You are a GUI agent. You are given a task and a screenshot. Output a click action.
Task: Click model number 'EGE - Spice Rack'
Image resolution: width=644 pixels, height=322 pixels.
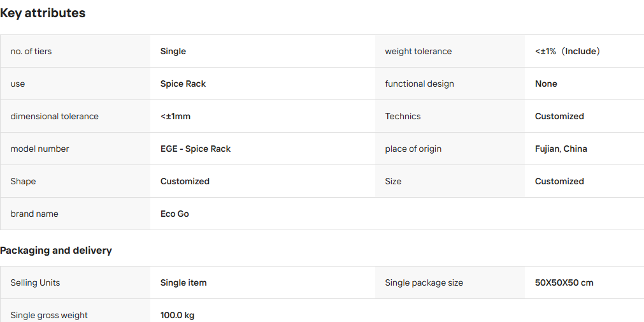[196, 149]
